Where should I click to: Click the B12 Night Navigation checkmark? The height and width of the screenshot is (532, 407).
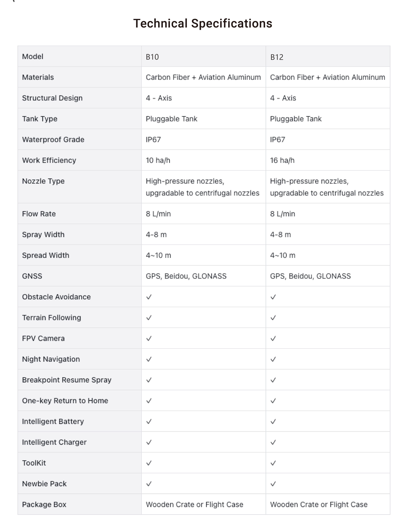(273, 359)
